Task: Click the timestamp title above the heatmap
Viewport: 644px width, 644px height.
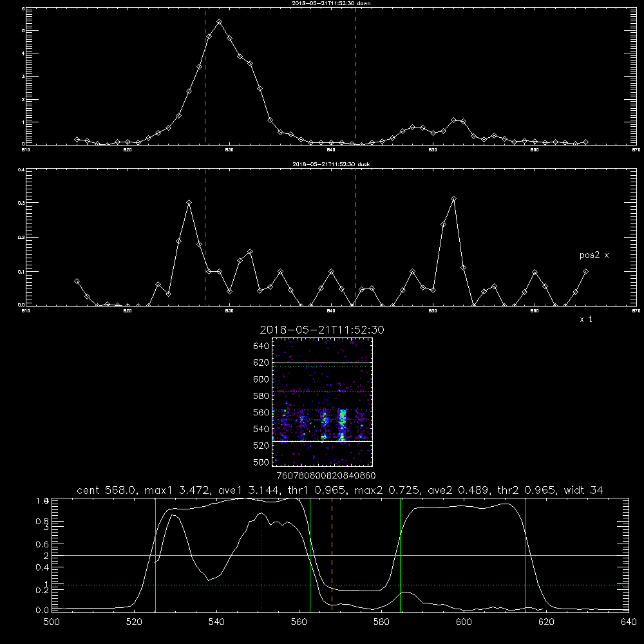Action: tap(322, 330)
